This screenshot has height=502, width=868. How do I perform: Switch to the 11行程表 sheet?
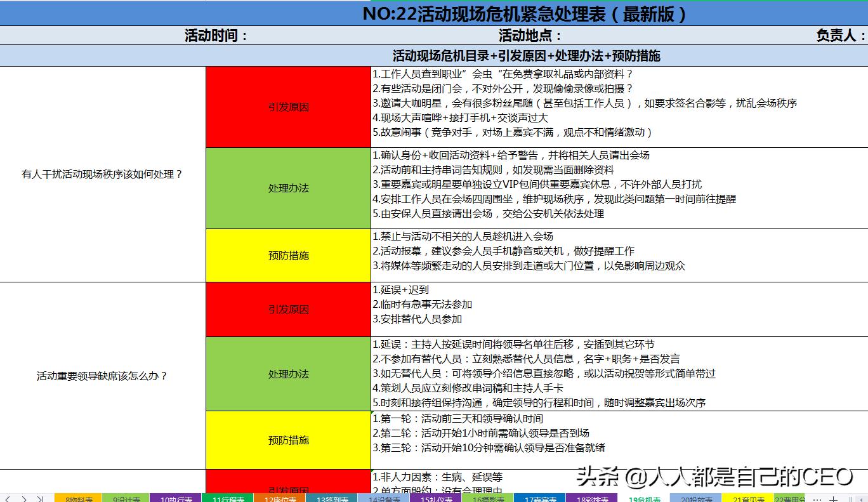[x=227, y=499]
